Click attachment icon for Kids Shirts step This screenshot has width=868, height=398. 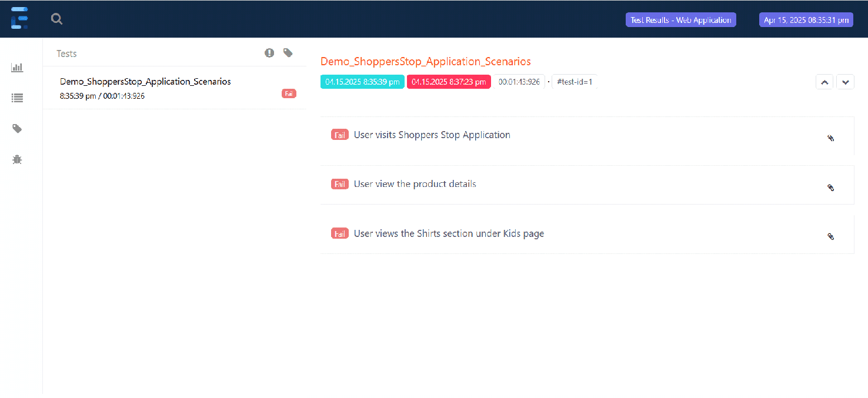[831, 236]
